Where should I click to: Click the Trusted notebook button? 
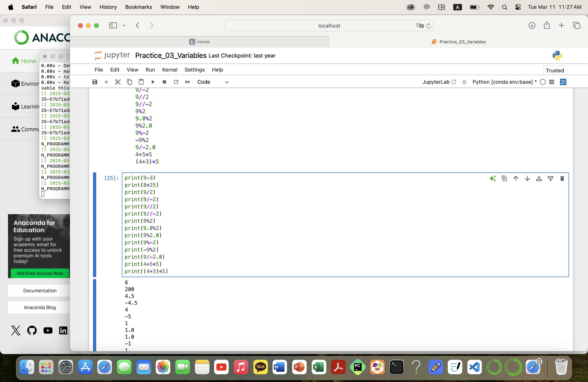click(x=555, y=70)
